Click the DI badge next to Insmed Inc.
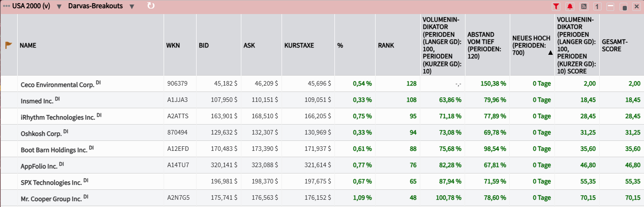644x207 pixels. (57, 99)
